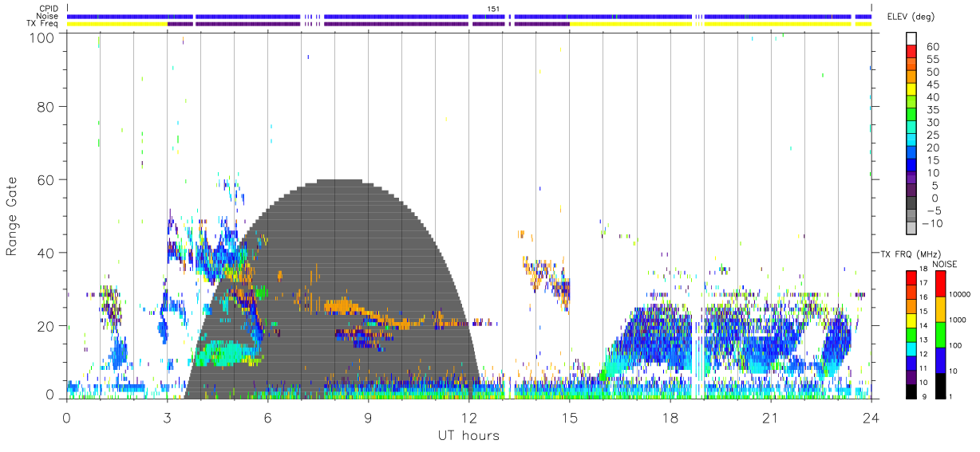Screen dimensions: 980x452
Task: Select the red 17–18 MHz TX FRQ band
Action: pyautogui.click(x=911, y=277)
